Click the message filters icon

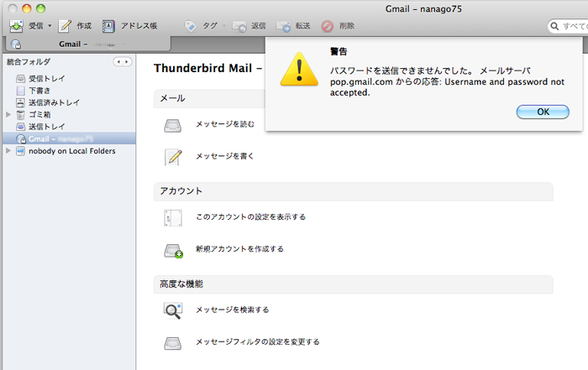click(173, 343)
